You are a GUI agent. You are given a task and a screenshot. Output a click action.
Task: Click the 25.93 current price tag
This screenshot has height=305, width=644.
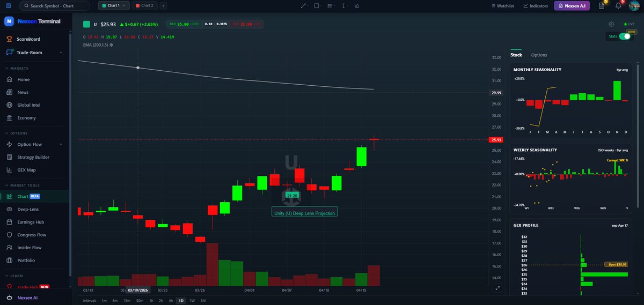pos(495,140)
